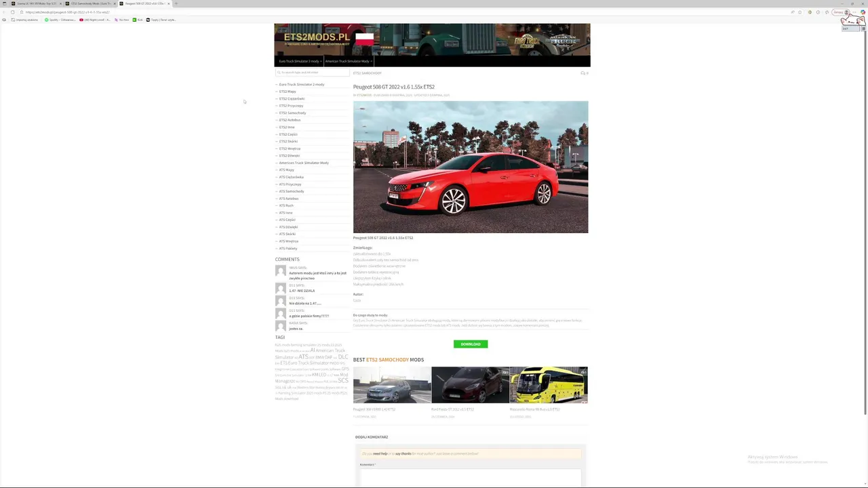Image resolution: width=868 pixels, height=488 pixels.
Task: Open ATS Ruch sidebar category
Action: point(286,205)
